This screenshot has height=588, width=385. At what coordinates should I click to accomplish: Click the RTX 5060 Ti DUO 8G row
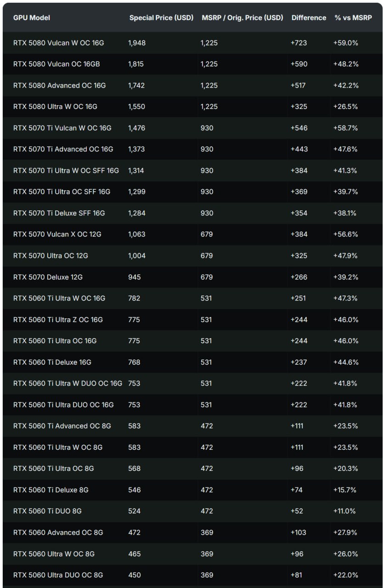click(193, 511)
